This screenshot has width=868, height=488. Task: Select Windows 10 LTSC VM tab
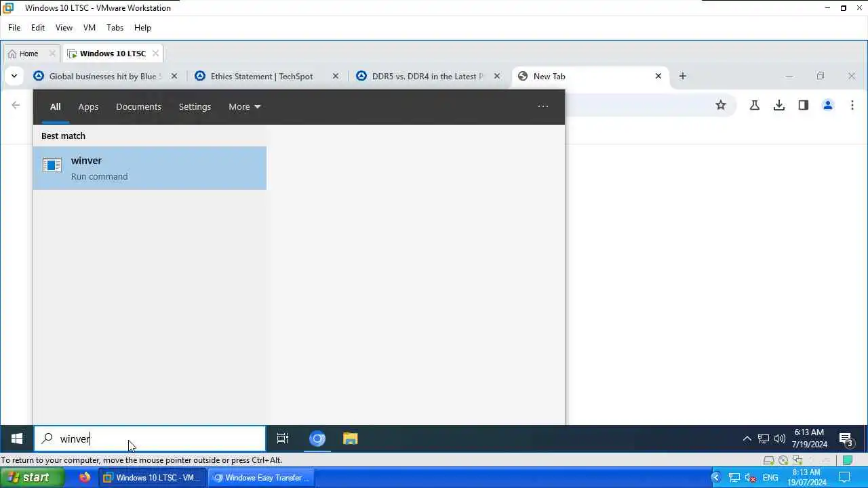[x=113, y=54]
